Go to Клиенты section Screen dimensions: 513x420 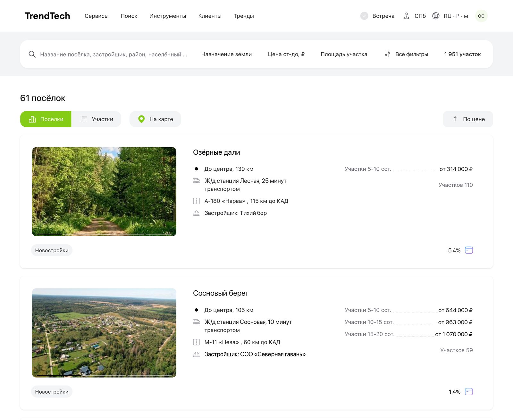tap(210, 16)
